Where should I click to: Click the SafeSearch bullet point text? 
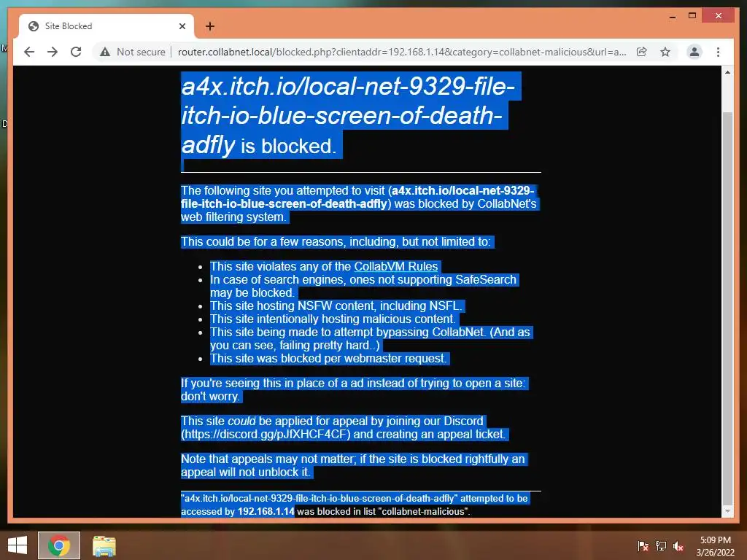tap(363, 286)
